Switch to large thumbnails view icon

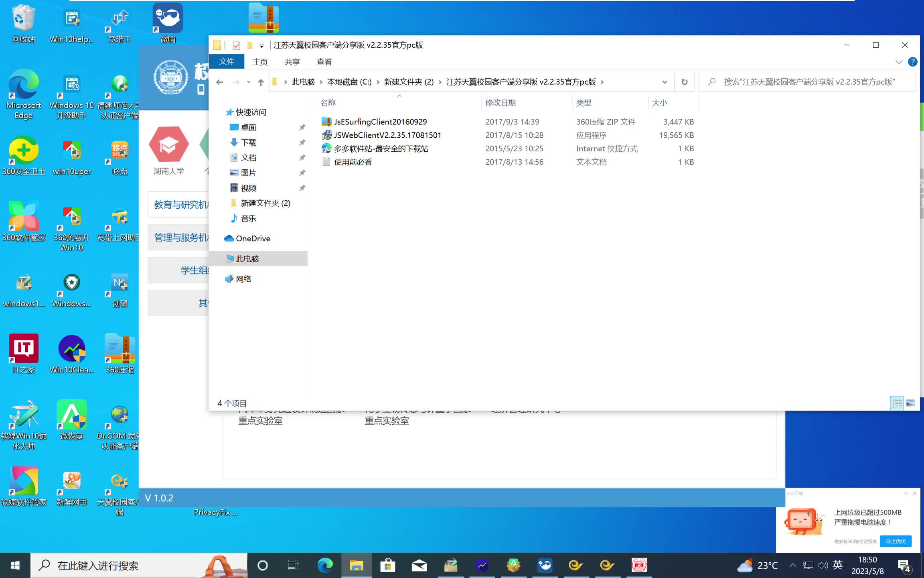click(x=910, y=403)
